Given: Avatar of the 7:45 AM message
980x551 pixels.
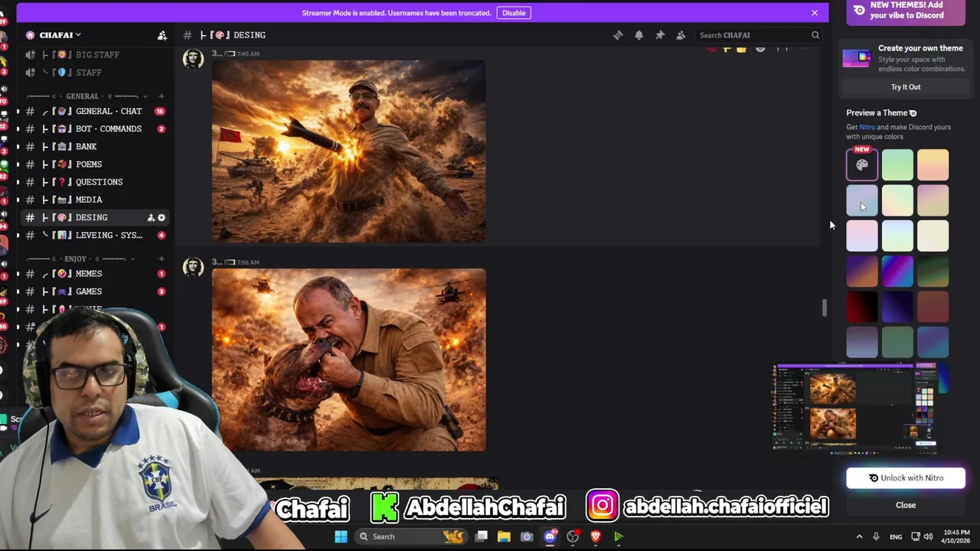Looking at the screenshot, I should pyautogui.click(x=193, y=58).
